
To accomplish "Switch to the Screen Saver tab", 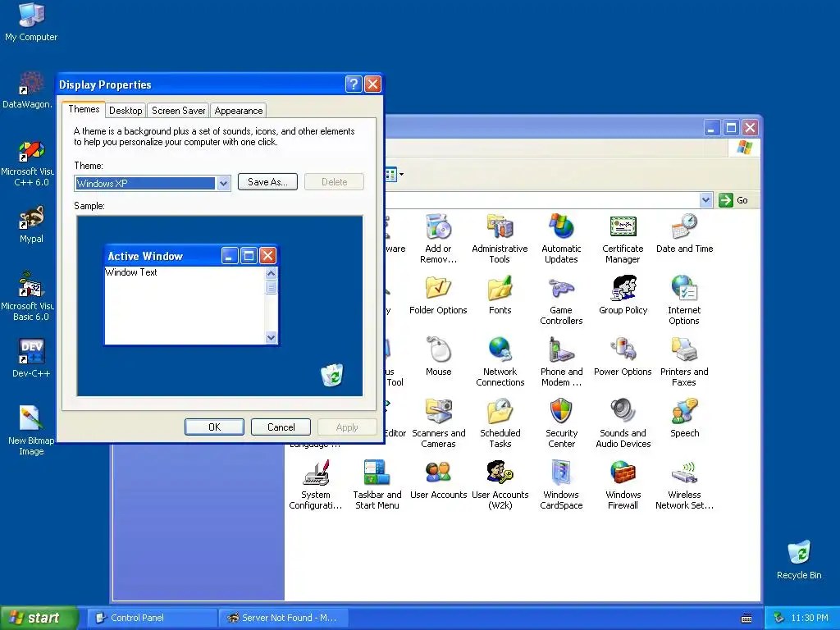I will [178, 111].
